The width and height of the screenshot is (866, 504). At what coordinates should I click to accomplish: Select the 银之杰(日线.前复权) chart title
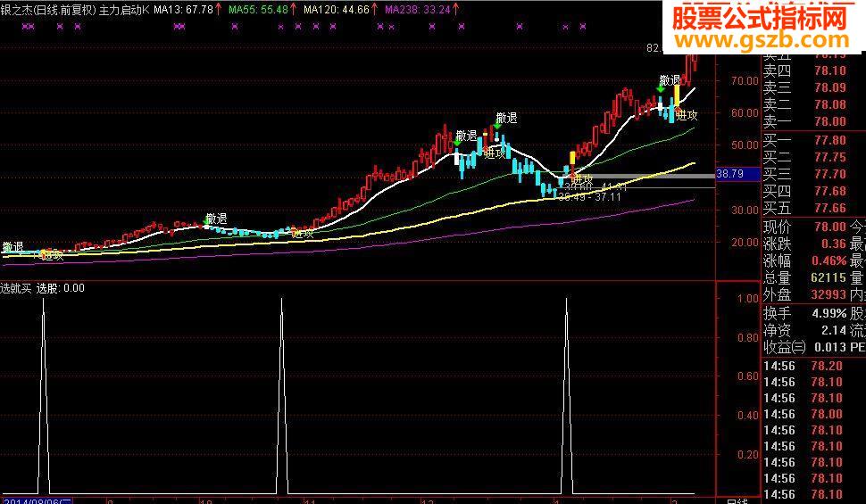[48, 10]
